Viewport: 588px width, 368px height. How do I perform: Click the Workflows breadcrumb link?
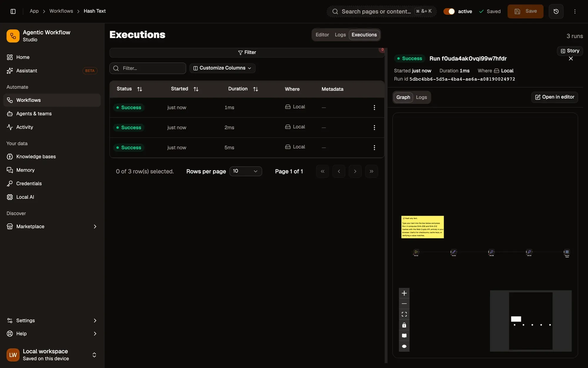[x=61, y=11]
